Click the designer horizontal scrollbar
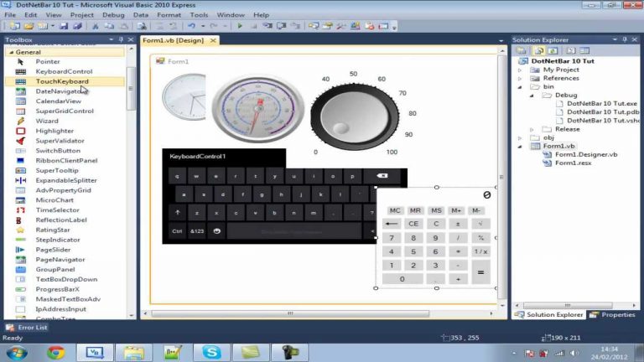 coord(290,313)
